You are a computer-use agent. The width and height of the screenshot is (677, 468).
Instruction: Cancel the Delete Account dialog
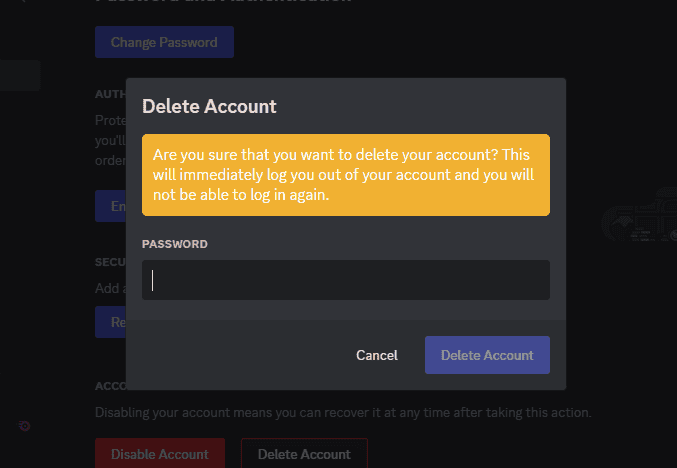376,355
